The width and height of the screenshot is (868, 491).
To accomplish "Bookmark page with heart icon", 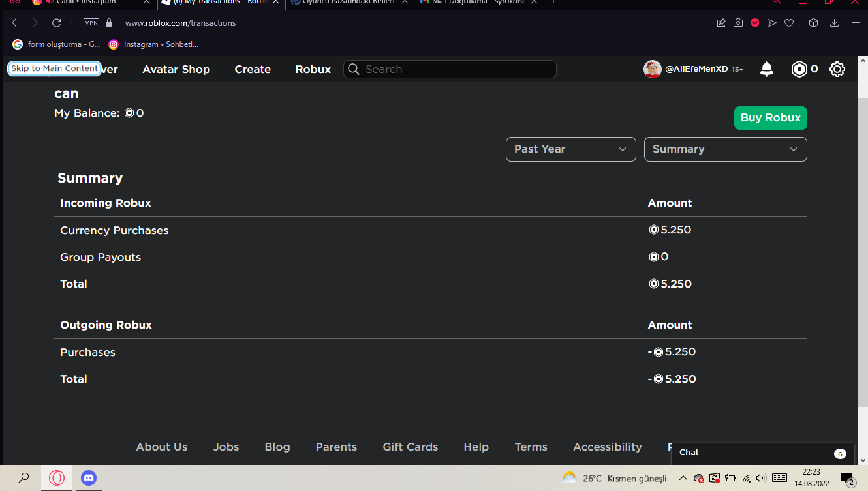I will click(789, 23).
